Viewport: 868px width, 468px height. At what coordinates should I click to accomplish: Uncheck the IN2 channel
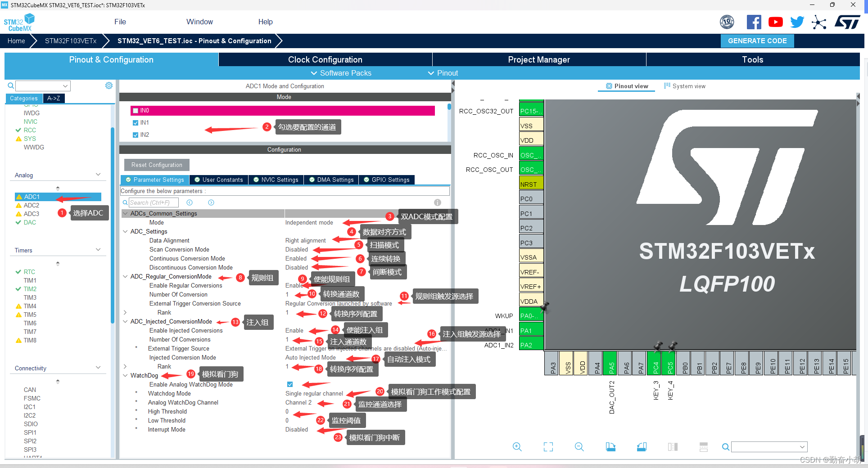(x=136, y=135)
